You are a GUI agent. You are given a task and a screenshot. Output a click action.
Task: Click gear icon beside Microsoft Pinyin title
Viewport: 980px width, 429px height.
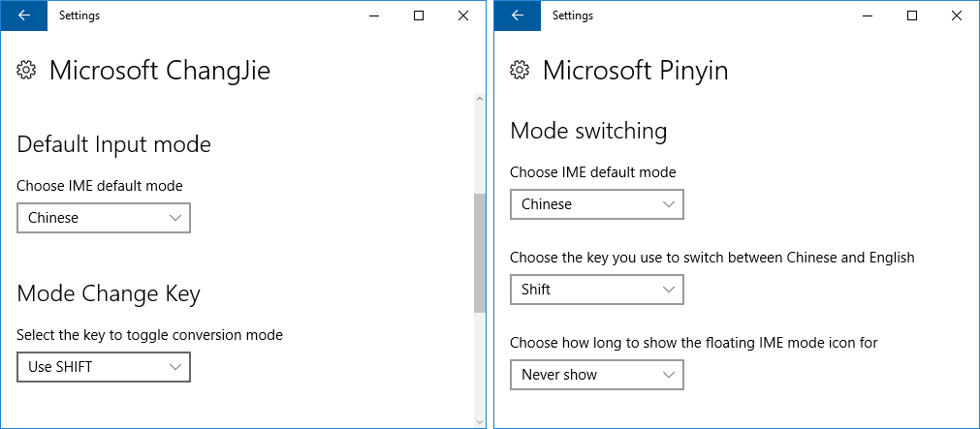tap(519, 71)
